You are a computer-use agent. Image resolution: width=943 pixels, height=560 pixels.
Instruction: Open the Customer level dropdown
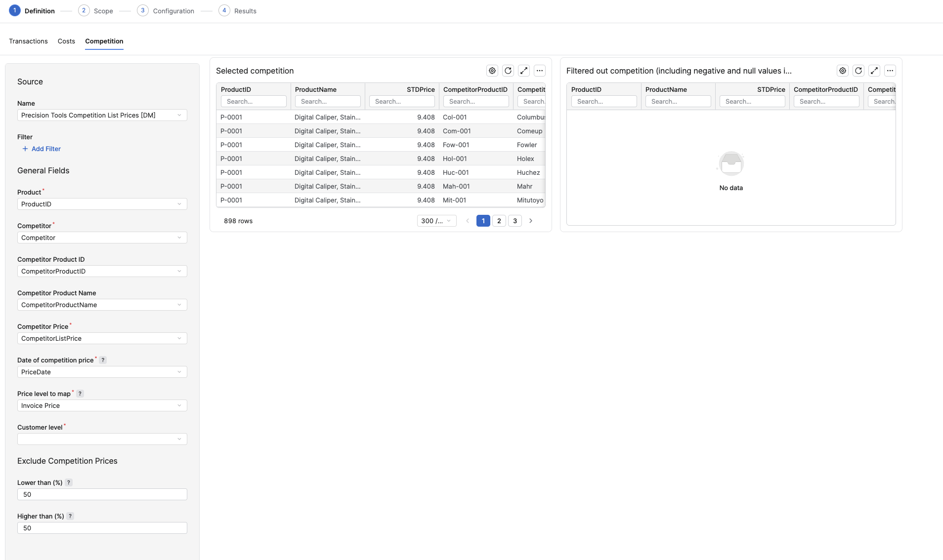[102, 439]
